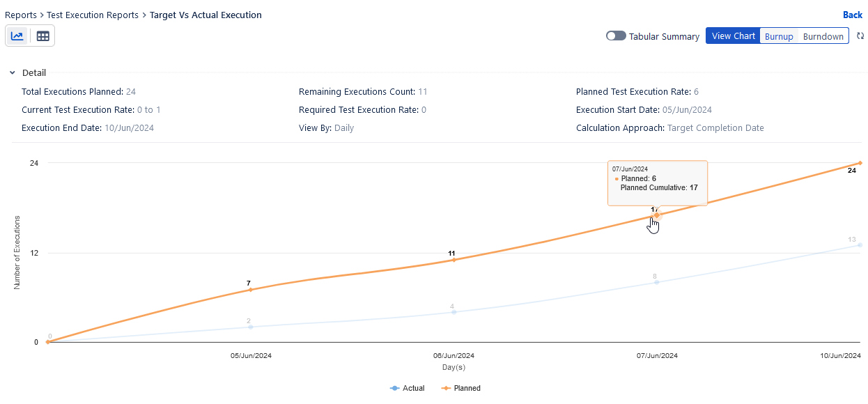Click the Actual data point labeled 13
Image resolution: width=868 pixels, height=404 pixels.
860,244
